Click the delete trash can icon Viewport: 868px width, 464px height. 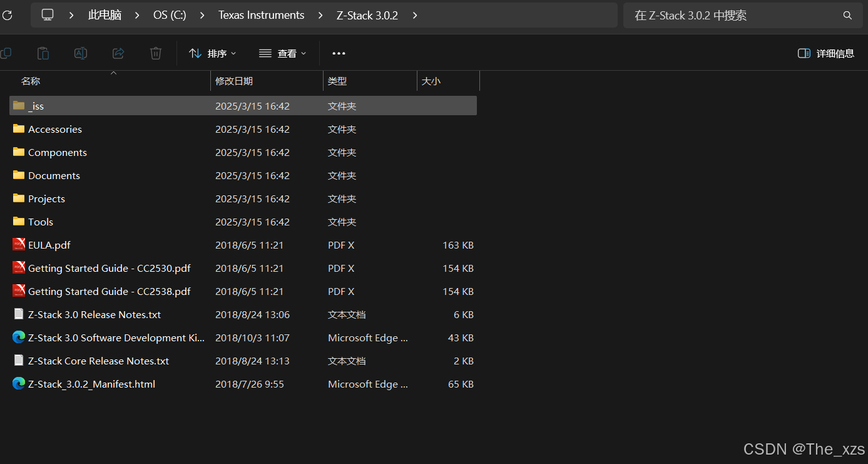[x=156, y=53]
